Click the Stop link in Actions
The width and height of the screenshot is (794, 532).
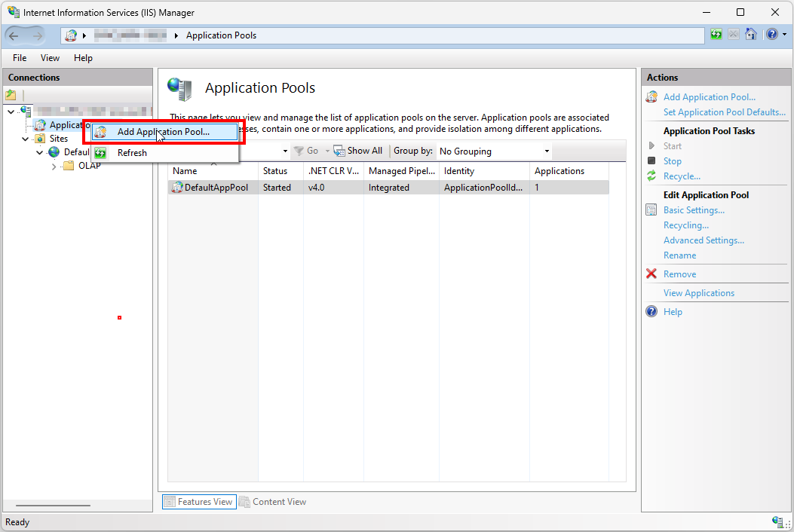[673, 161]
